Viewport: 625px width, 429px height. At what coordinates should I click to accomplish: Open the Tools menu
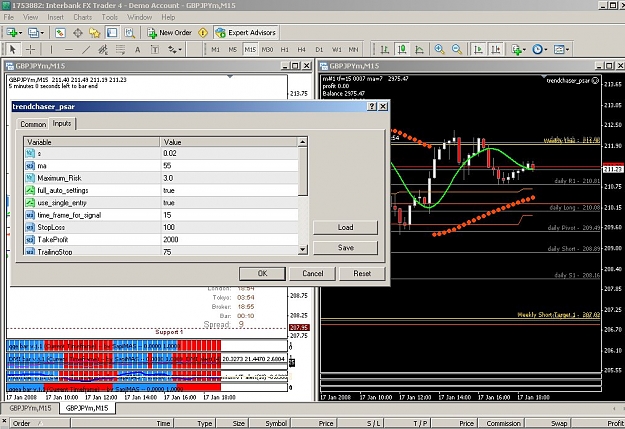[109, 17]
